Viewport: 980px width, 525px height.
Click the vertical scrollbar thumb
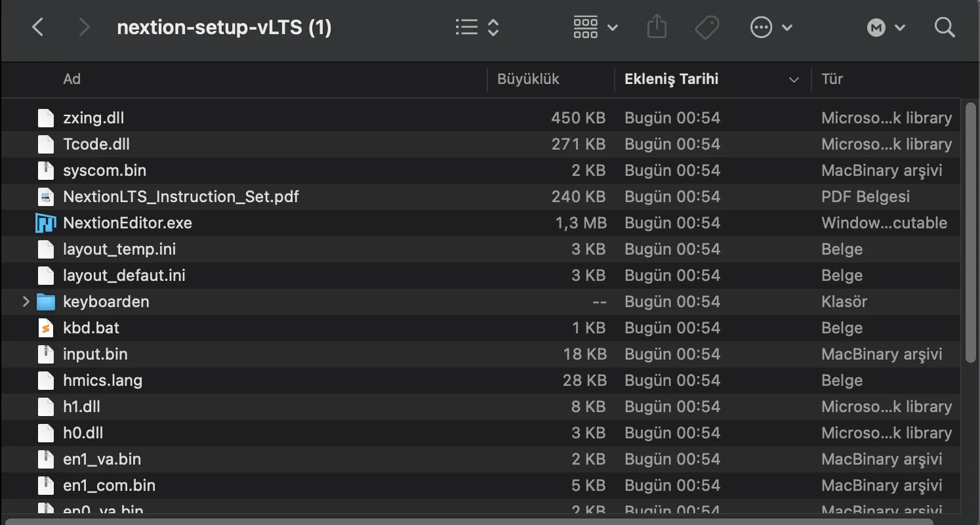click(971, 231)
